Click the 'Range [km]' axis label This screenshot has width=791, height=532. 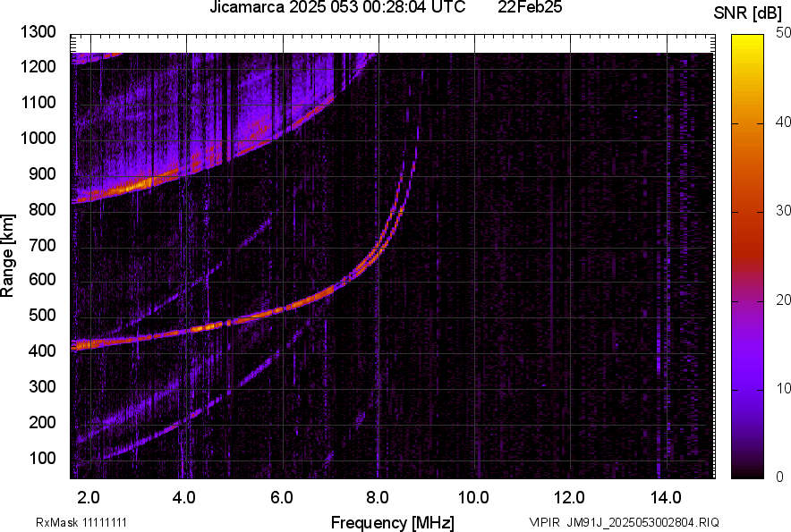point(7,255)
